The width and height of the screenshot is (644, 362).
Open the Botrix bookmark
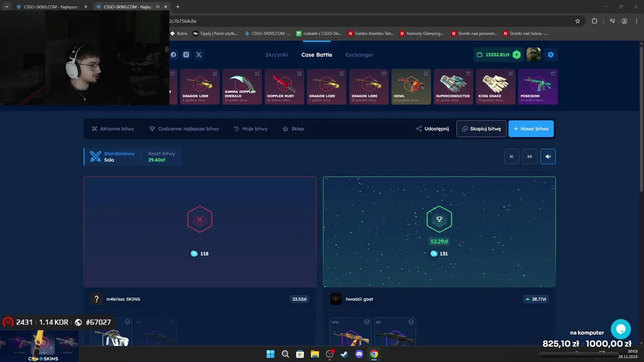(x=178, y=33)
